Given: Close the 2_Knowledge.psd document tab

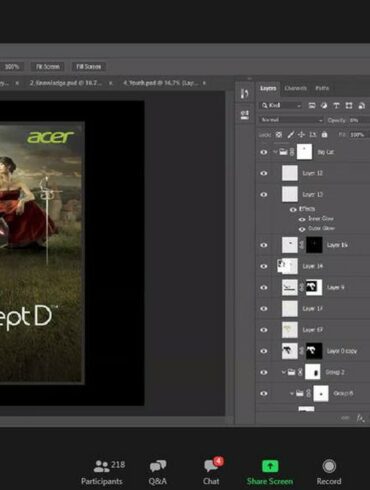Looking at the screenshot, I should point(111,83).
